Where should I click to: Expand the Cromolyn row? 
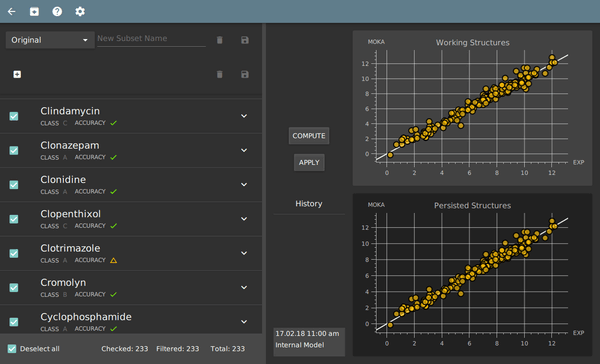[244, 287]
